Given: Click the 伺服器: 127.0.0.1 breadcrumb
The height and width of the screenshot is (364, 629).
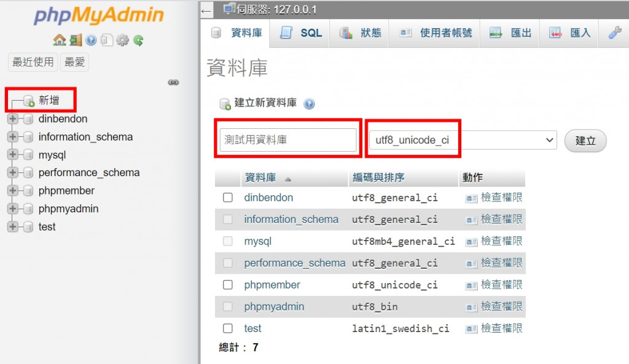Looking at the screenshot, I should pyautogui.click(x=276, y=10).
